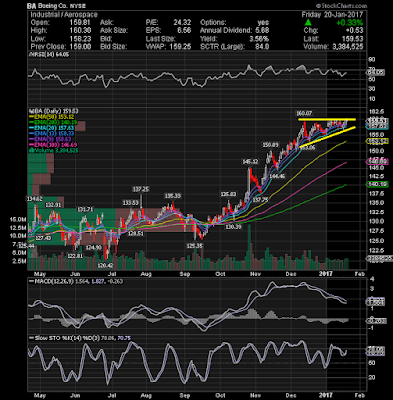
Task: Click the 120.42 low price label
Action: pyautogui.click(x=105, y=266)
